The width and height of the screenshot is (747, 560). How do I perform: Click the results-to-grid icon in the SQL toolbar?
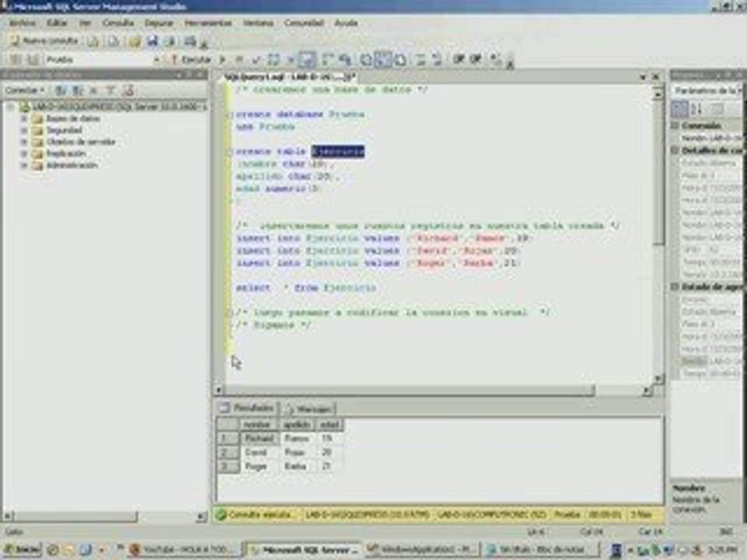coord(383,60)
